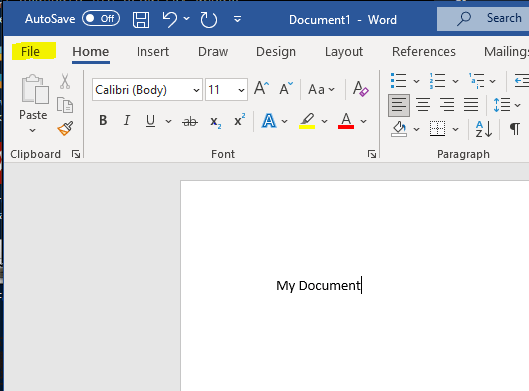
Task: Open the Change Case Aa menu
Action: 321,89
